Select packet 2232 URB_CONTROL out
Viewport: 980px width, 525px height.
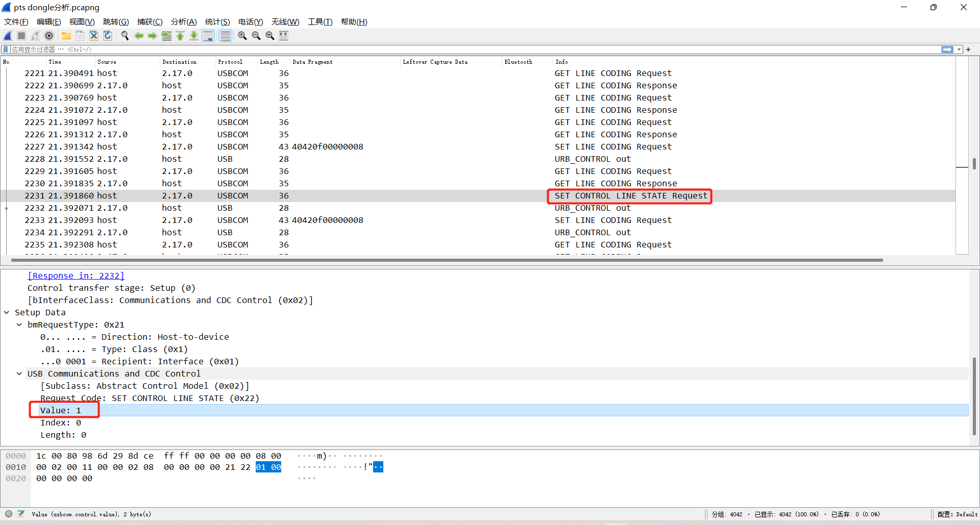(478, 208)
